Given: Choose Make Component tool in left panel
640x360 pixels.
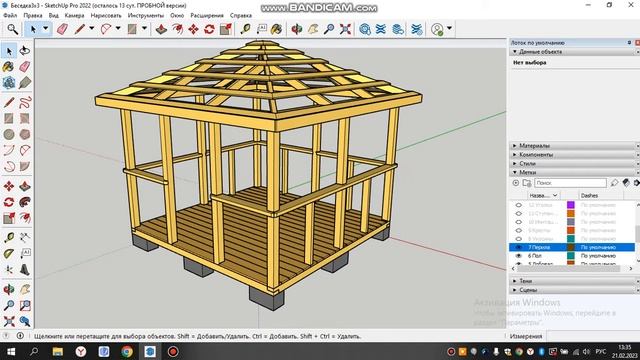Looking at the screenshot, I should tap(9, 82).
